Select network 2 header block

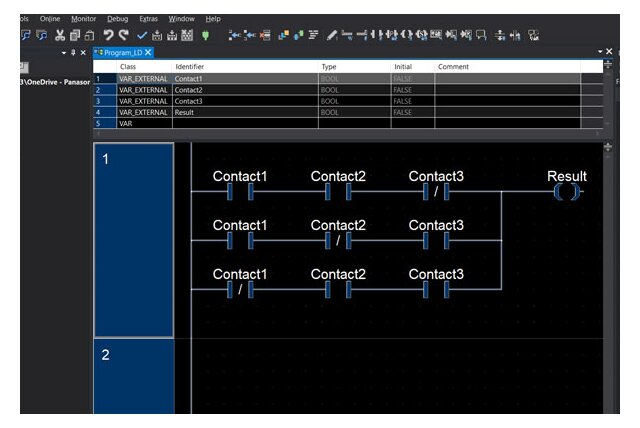coord(134,376)
